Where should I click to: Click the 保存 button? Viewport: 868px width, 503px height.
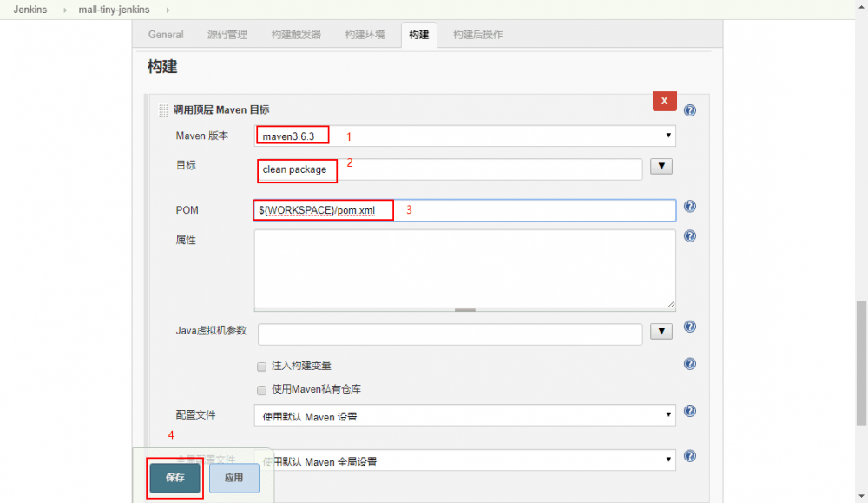[x=174, y=478]
